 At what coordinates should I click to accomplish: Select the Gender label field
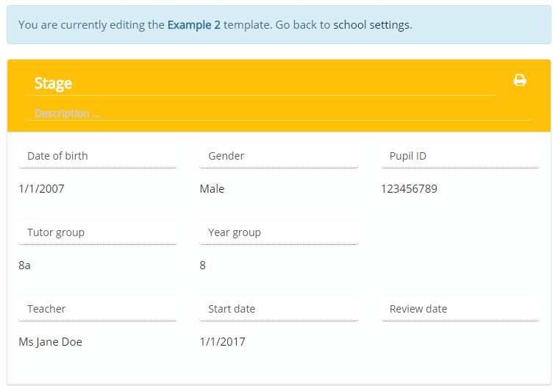coord(279,156)
